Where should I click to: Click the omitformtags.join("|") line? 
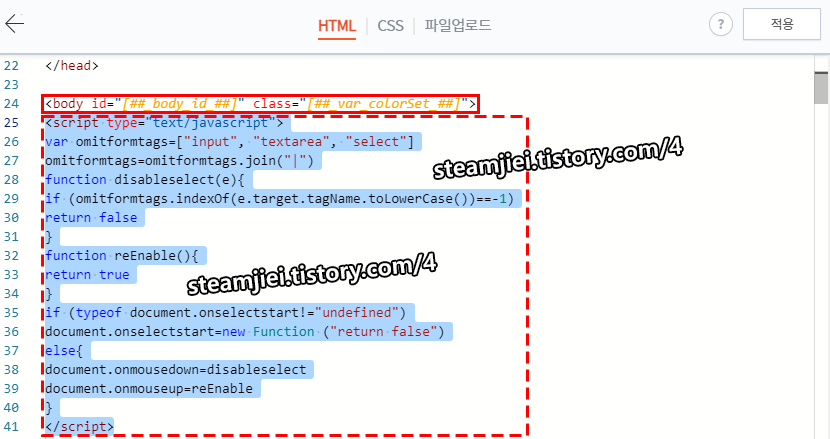click(x=179, y=160)
